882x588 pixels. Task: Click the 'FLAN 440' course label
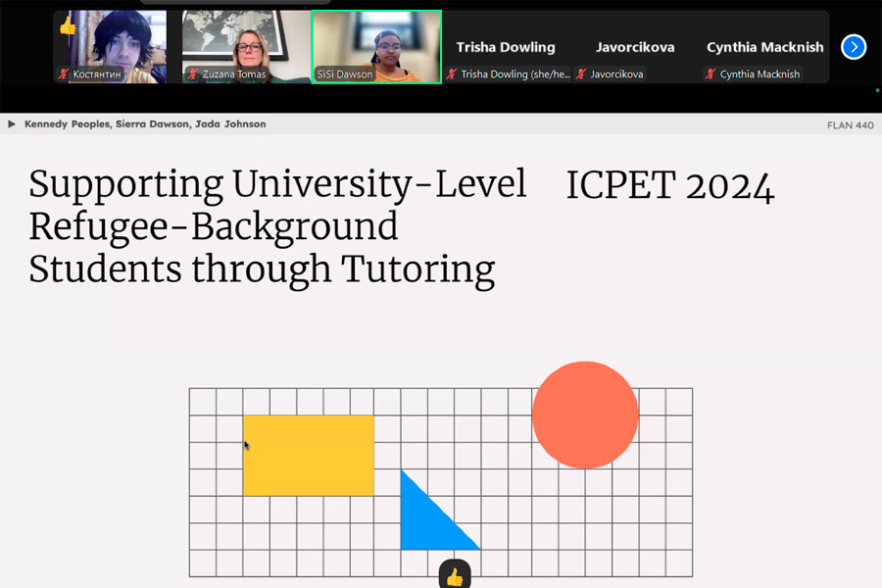click(850, 124)
